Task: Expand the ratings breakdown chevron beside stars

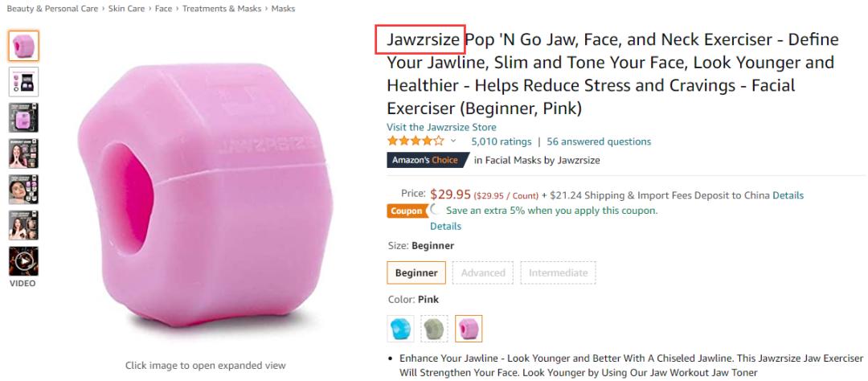Action: coord(453,141)
